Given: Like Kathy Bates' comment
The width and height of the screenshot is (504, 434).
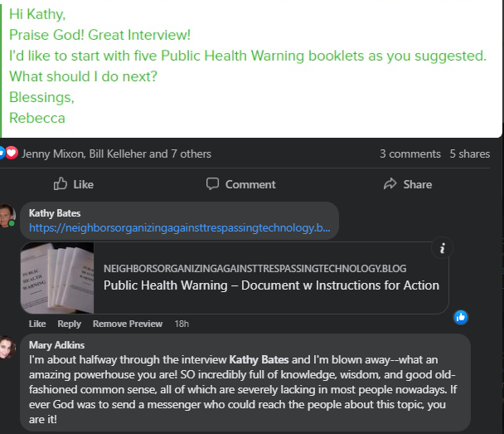Looking at the screenshot, I should pos(37,324).
